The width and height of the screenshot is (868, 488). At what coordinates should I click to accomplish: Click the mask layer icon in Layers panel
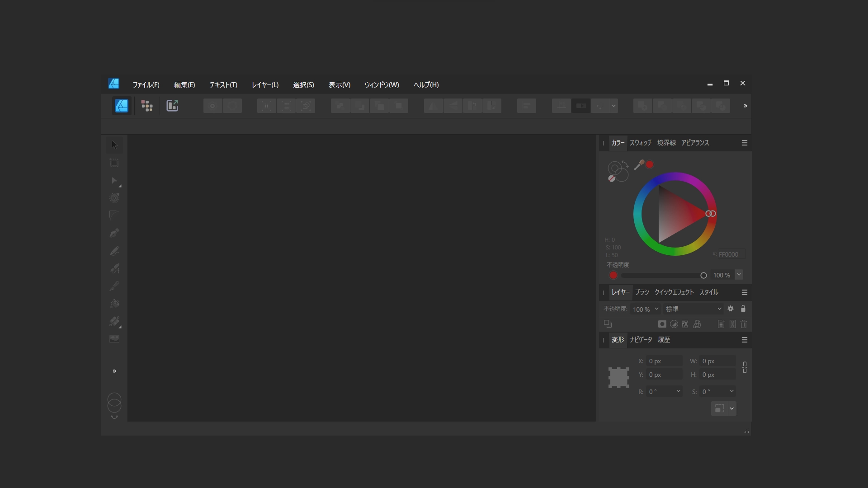[662, 324]
